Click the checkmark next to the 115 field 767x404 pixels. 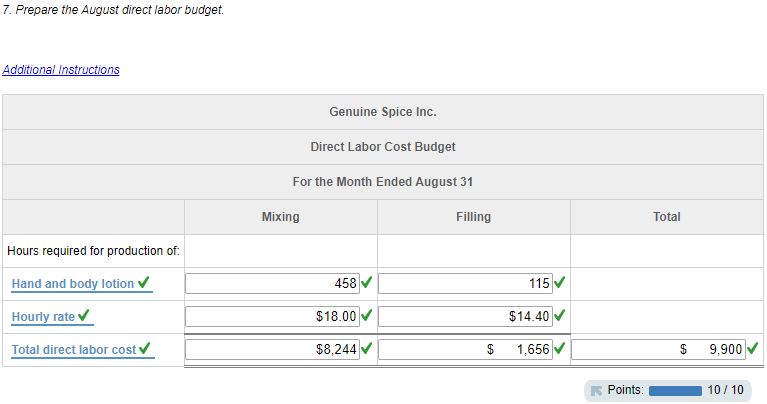(x=560, y=283)
